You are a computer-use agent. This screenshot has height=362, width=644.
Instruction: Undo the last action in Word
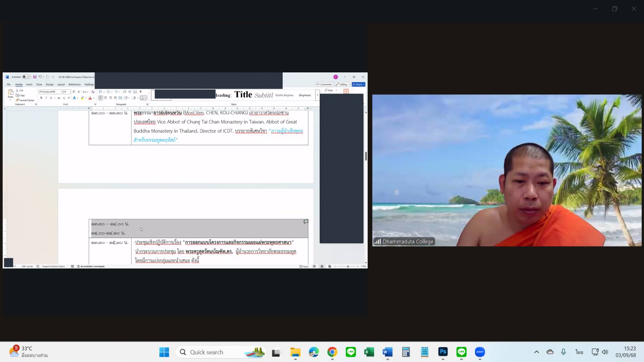tap(40, 77)
